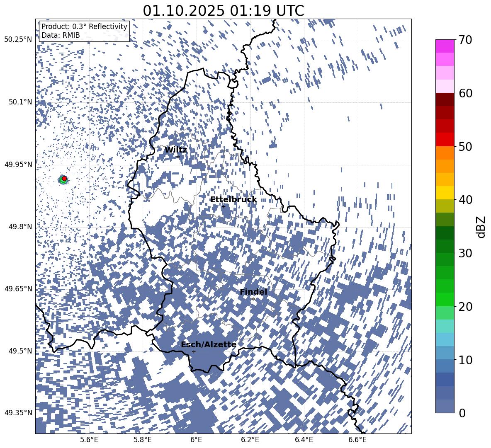Click the Findel location cross marker
Screen dimensions: 491x448
pos(253,299)
